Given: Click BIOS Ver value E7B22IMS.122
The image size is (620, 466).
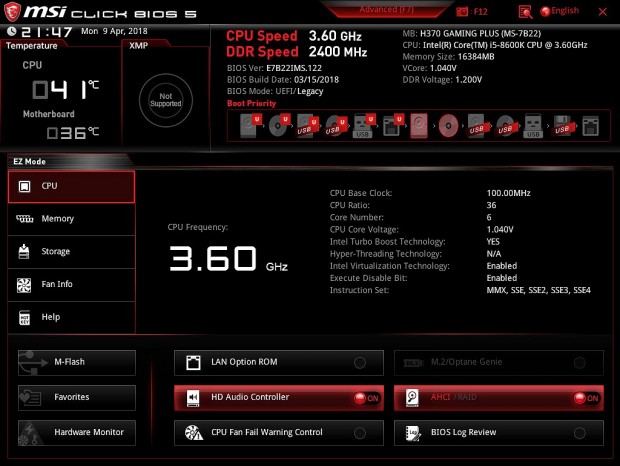Looking at the screenshot, I should coord(294,68).
